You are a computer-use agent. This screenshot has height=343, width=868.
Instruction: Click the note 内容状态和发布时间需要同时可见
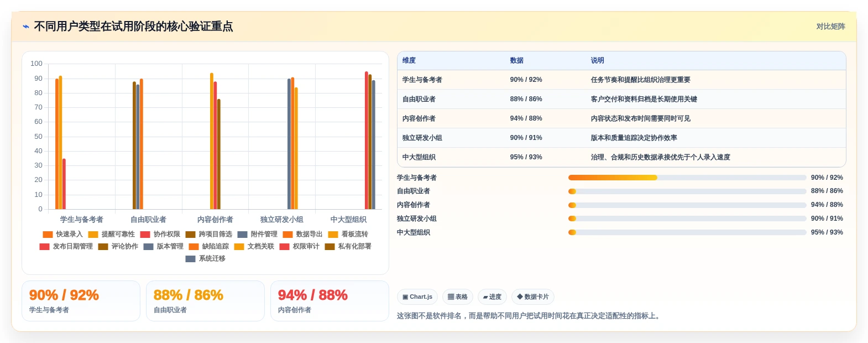point(640,118)
